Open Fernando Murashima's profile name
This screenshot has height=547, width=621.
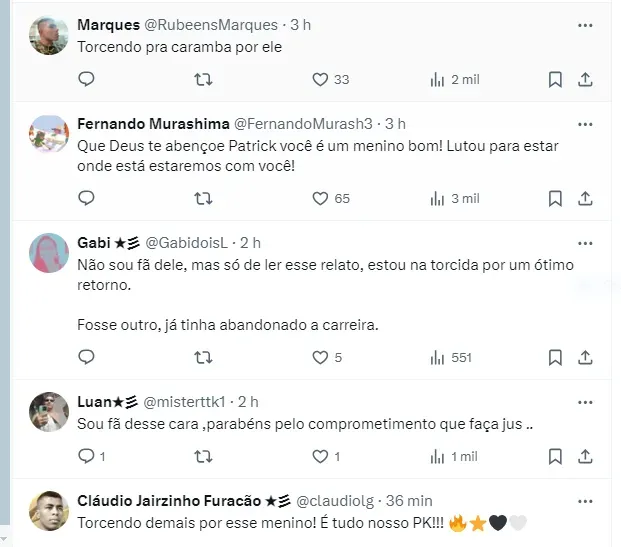152,123
